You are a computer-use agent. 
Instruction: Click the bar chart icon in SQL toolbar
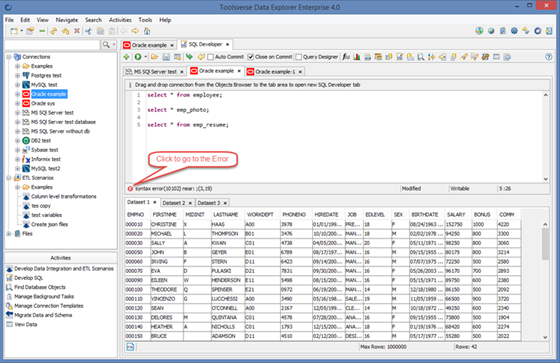[356, 57]
